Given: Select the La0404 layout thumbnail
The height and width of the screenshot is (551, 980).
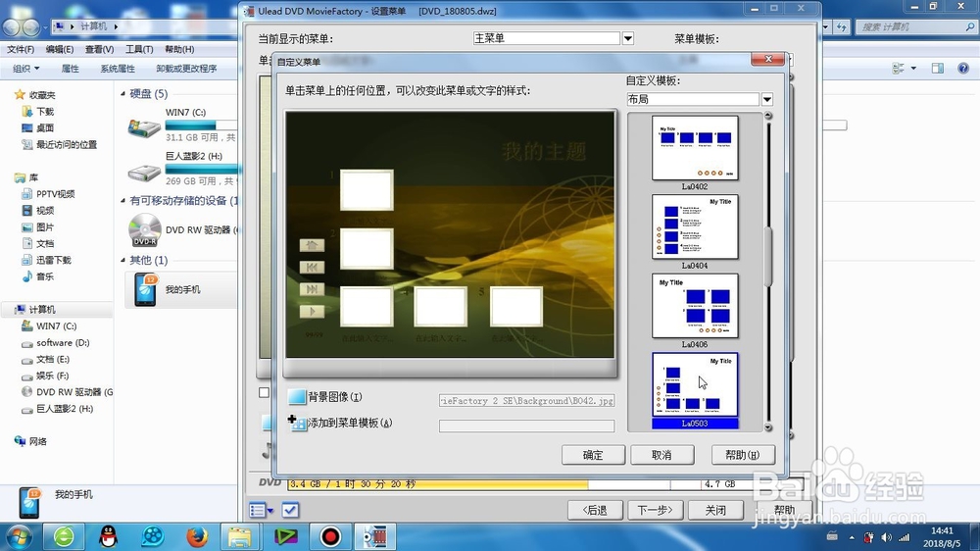Looking at the screenshot, I should [695, 226].
